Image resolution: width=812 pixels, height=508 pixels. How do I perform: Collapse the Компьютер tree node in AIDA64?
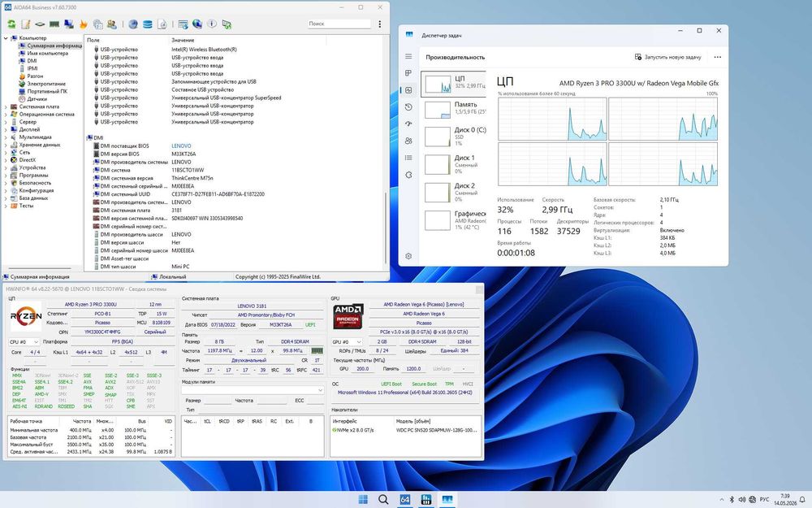point(6,38)
